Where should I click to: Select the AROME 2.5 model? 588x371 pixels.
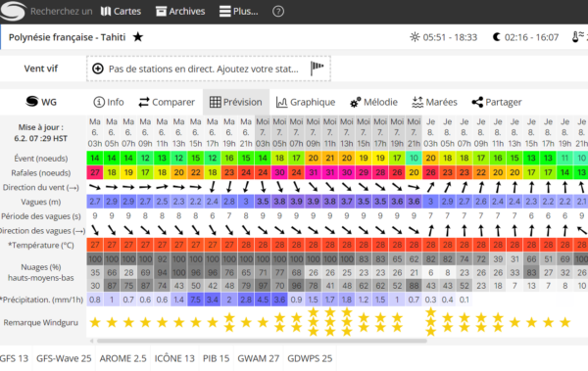pos(123,358)
